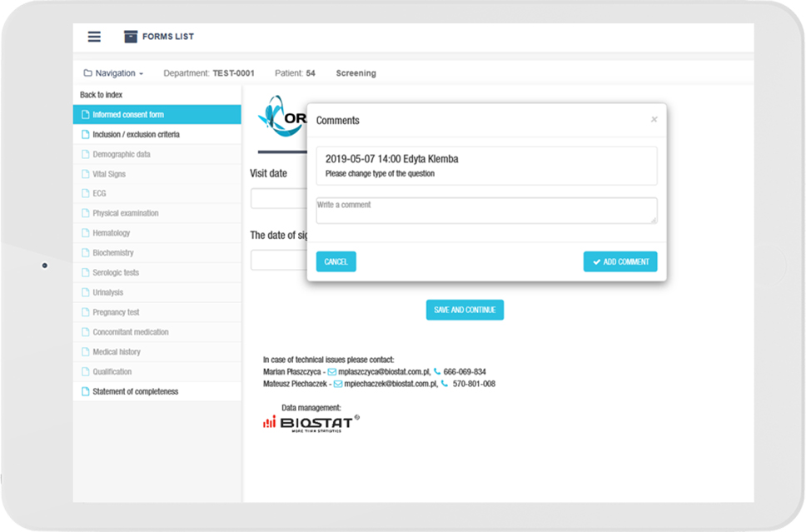Open Physical examination form
Image resolution: width=806 pixels, height=532 pixels.
[157, 213]
